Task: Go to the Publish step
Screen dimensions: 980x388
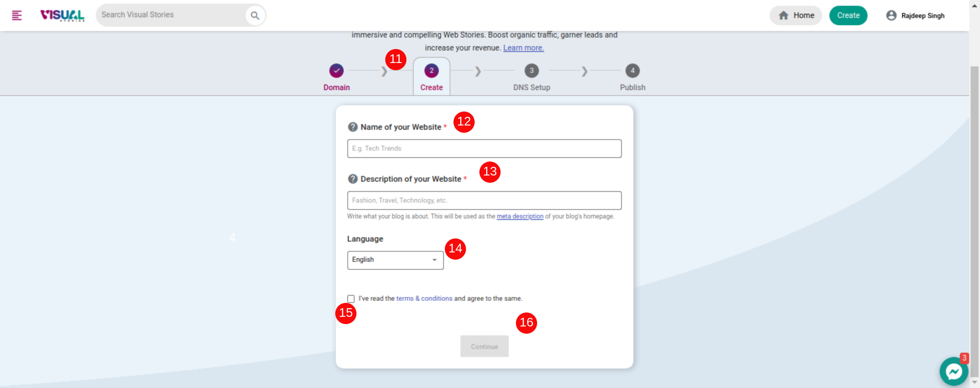Action: [x=632, y=70]
